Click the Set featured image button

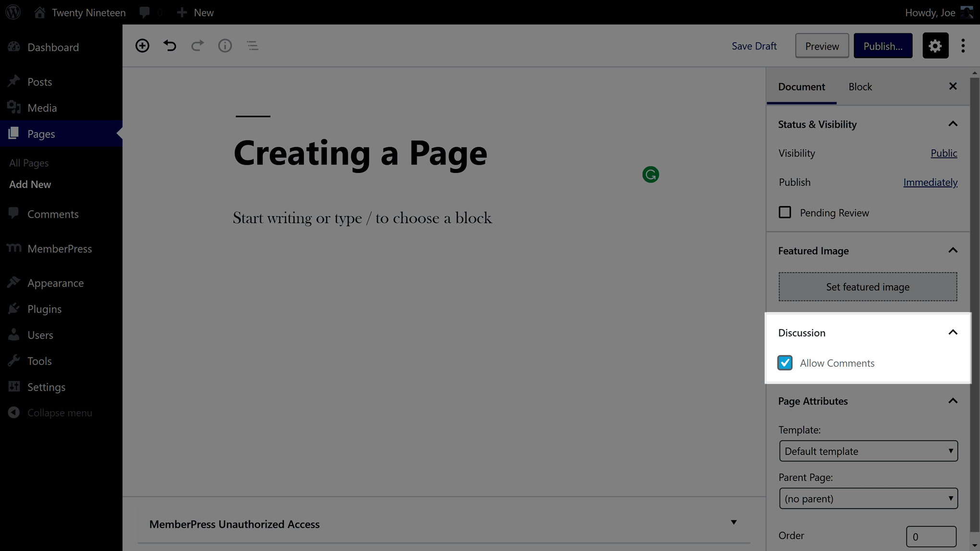coord(868,287)
